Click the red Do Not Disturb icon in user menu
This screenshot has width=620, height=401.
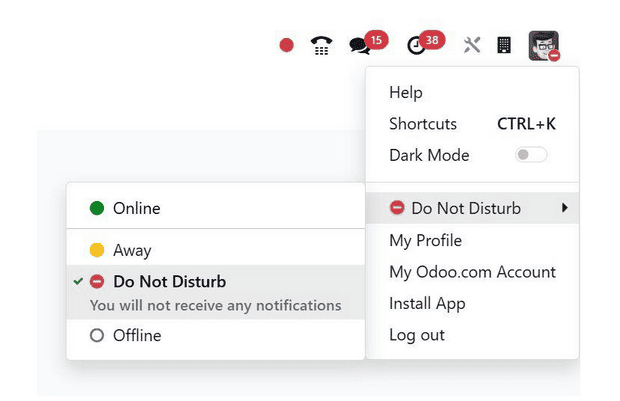tap(397, 208)
